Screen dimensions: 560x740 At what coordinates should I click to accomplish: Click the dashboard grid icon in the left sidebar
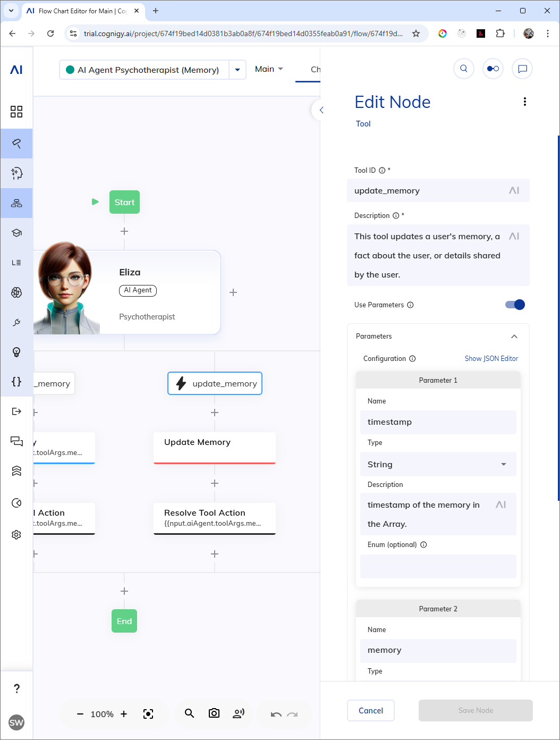click(x=16, y=112)
